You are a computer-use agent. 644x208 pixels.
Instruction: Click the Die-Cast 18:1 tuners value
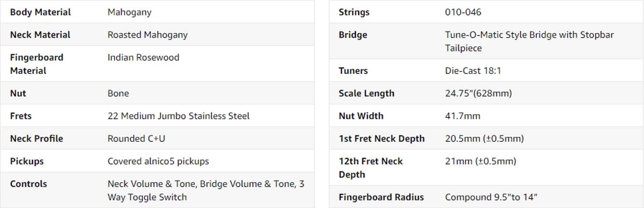473,71
